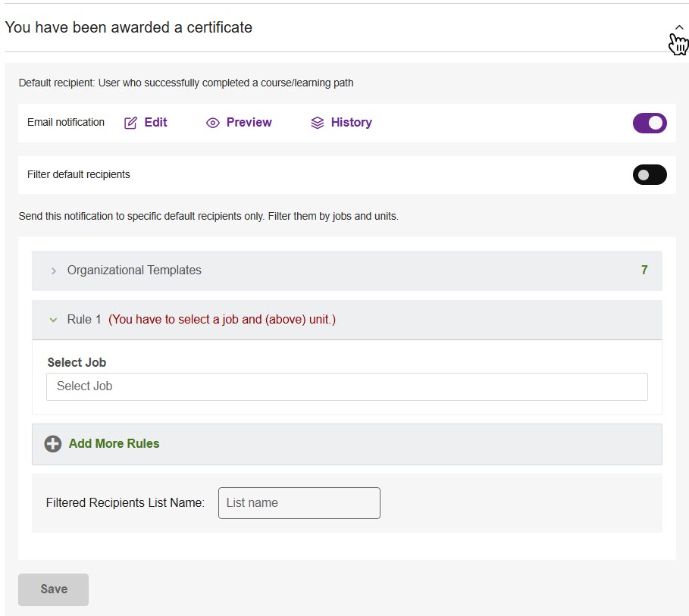Click the Organizational Templates label
Image resolution: width=689 pixels, height=616 pixels.
[x=134, y=270]
